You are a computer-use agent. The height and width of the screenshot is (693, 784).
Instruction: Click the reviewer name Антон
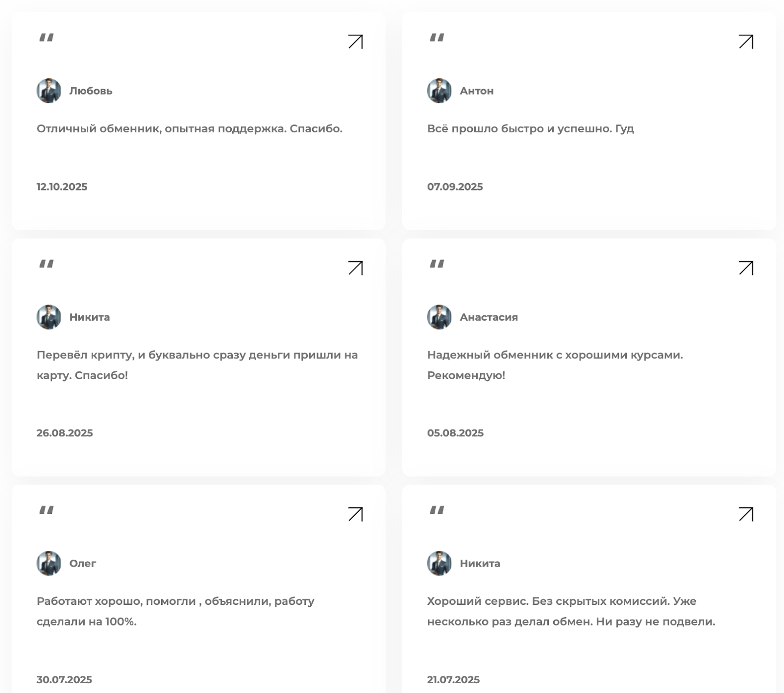pos(476,91)
